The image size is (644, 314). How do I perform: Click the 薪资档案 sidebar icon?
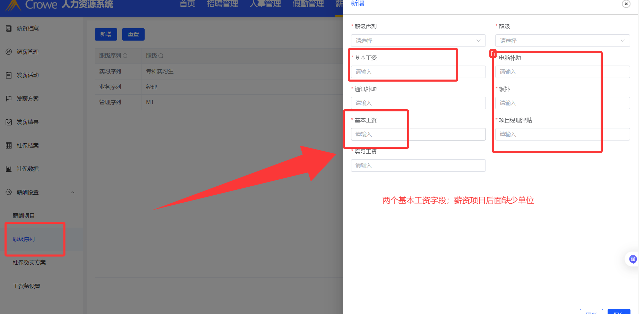click(x=9, y=28)
